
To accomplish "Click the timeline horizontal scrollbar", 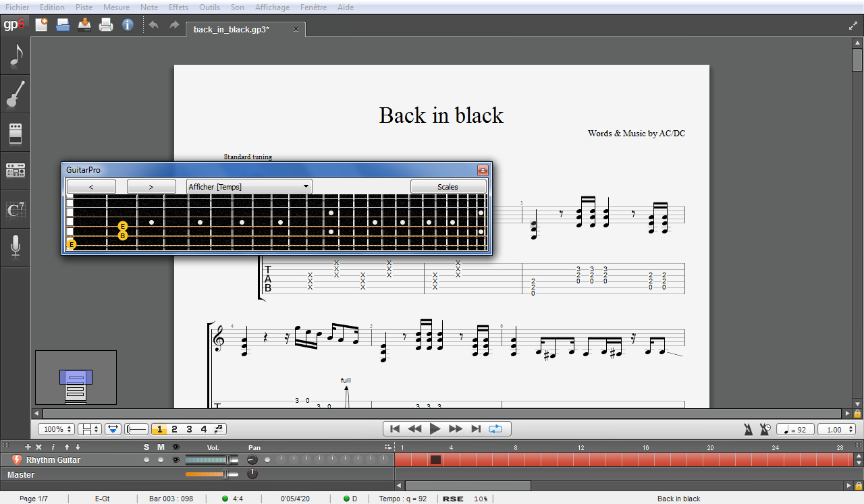I will (x=468, y=486).
